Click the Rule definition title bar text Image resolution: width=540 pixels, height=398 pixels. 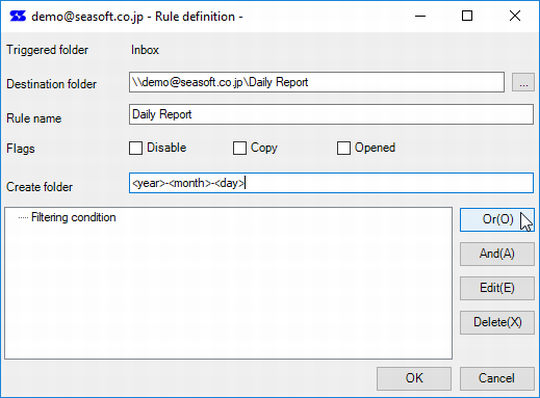137,17
